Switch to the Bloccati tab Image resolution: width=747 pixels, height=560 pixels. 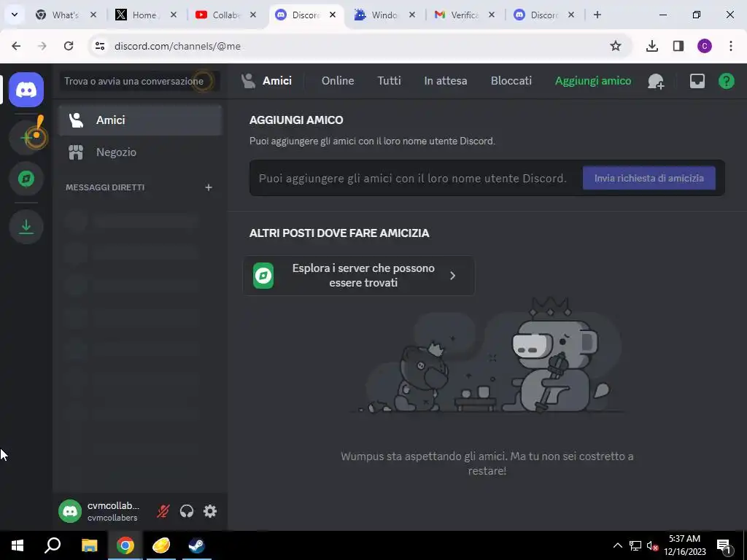[511, 81]
